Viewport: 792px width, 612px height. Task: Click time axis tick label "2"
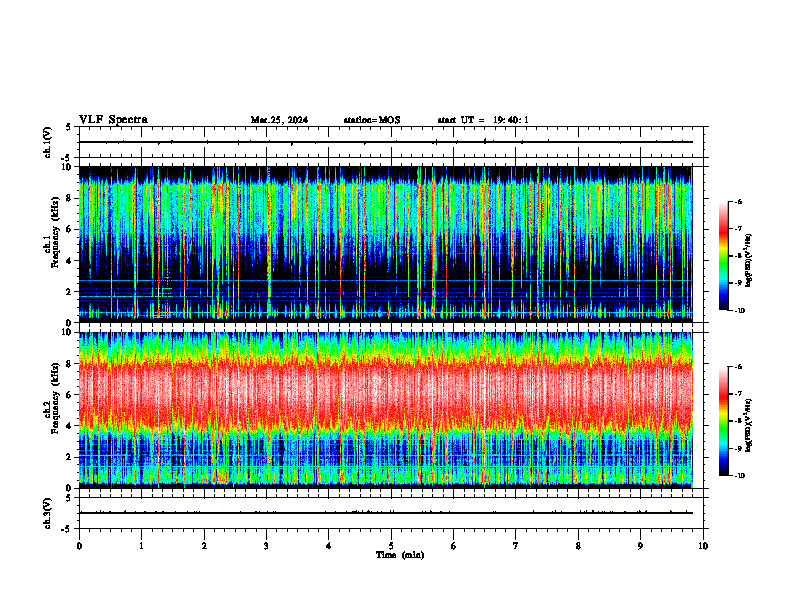(204, 546)
